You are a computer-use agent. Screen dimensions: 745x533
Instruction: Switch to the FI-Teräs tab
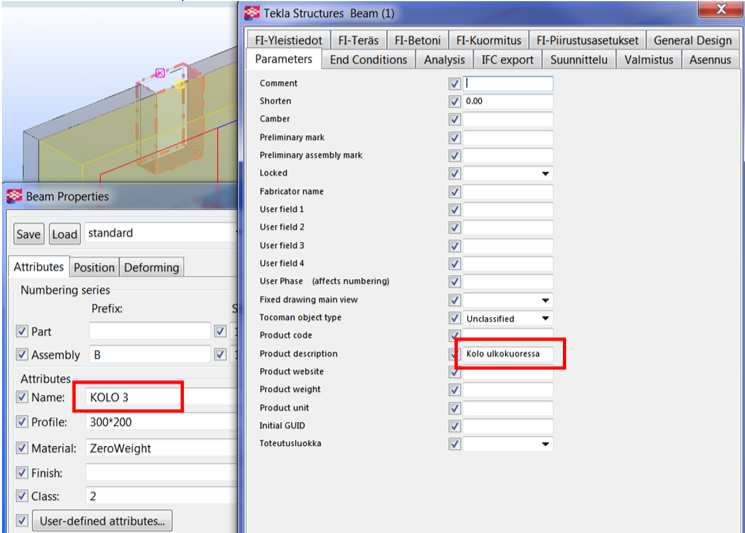[x=358, y=40]
